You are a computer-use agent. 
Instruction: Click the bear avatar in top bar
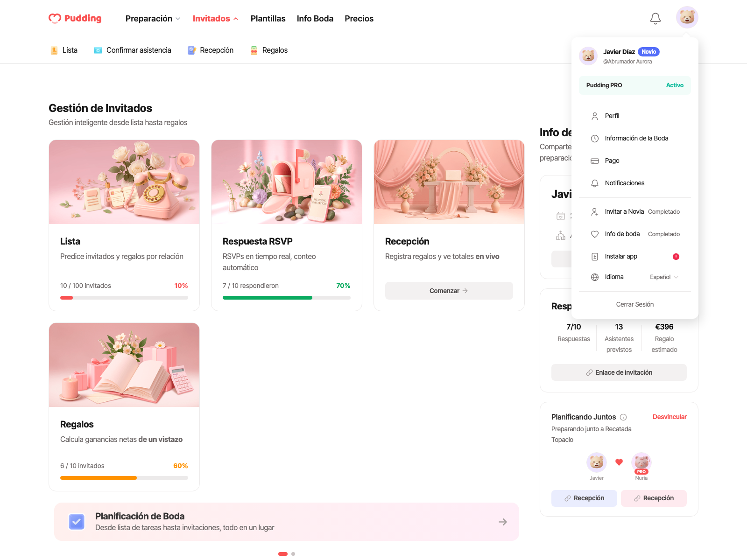687,17
